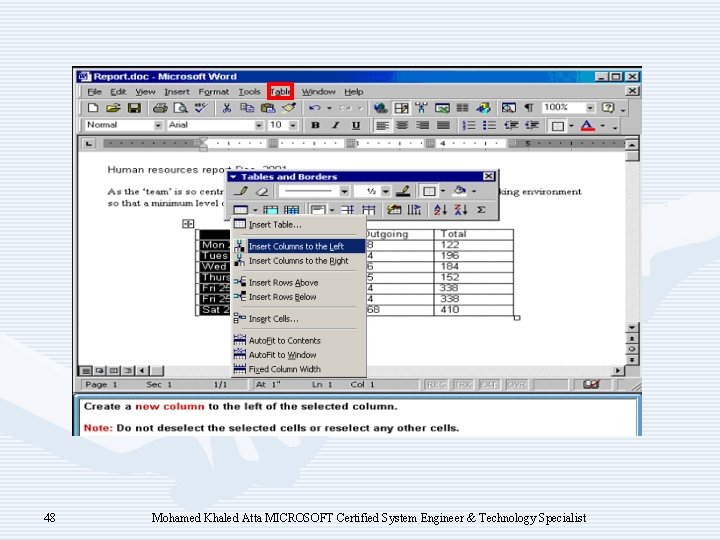Apply Shading Color paint bucket
720x540 pixels.
460,191
